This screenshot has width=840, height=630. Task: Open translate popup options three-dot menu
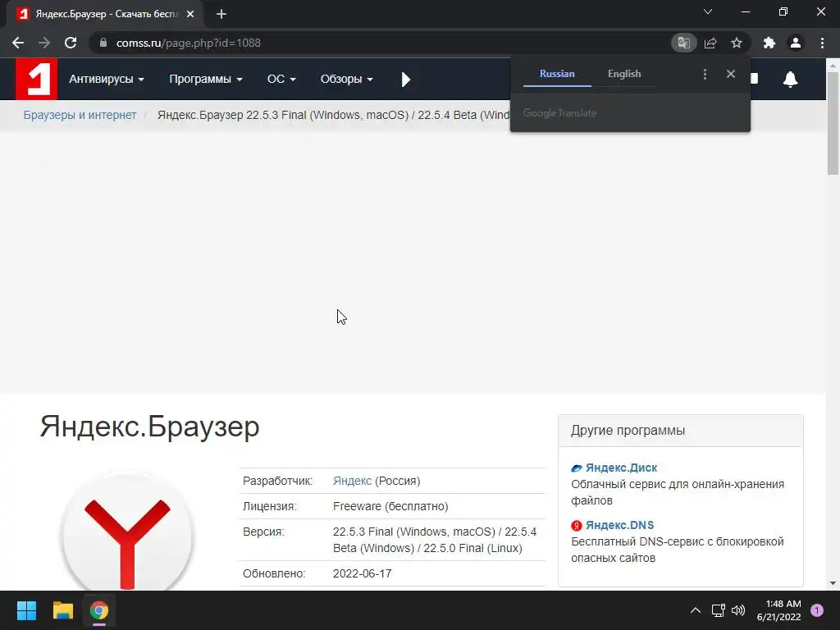(x=705, y=74)
